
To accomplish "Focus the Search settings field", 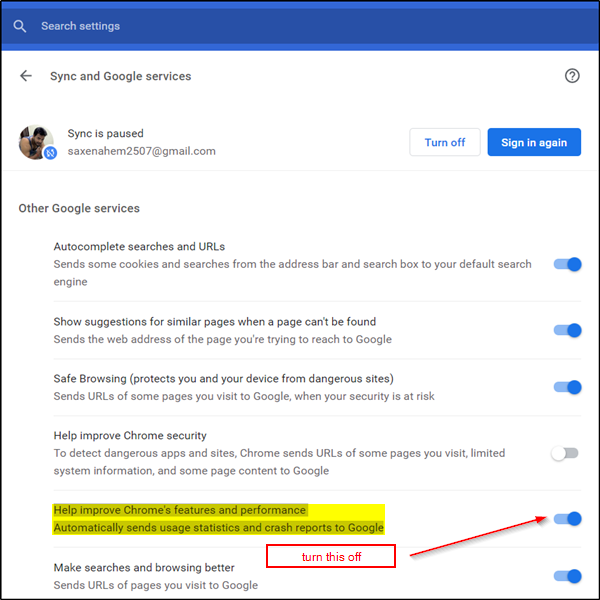I will 298,26.
